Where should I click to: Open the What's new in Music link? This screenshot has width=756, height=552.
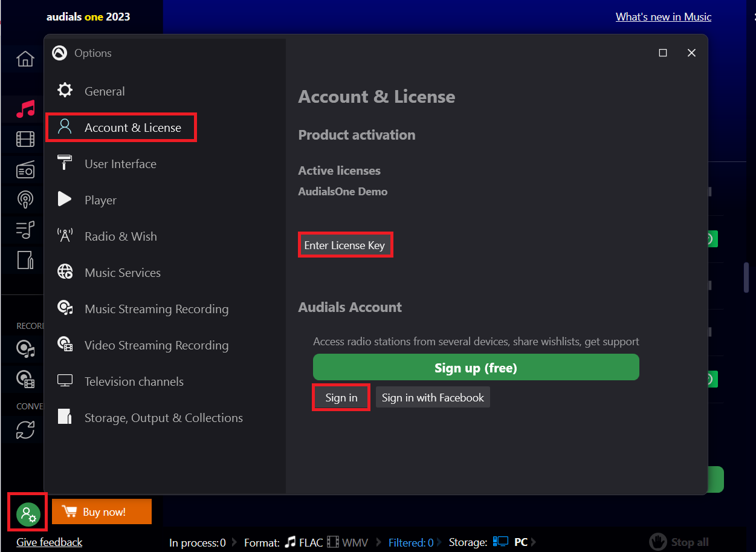click(x=664, y=17)
